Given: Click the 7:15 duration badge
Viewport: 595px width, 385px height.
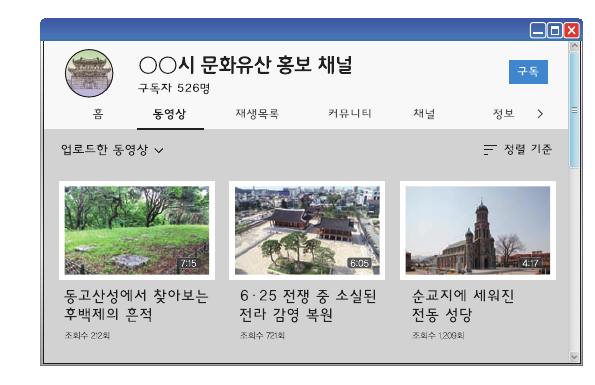Looking at the screenshot, I should click(x=189, y=263).
